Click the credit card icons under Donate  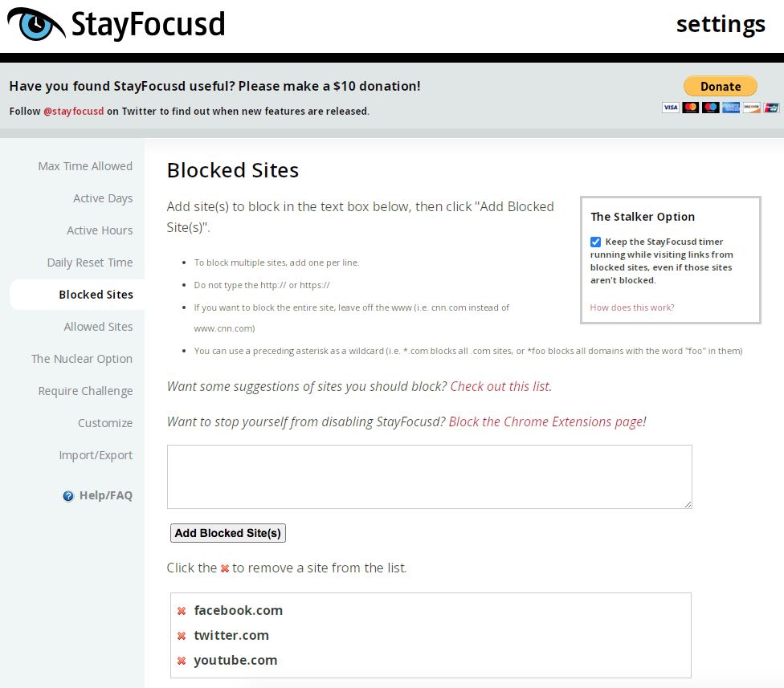[721, 107]
